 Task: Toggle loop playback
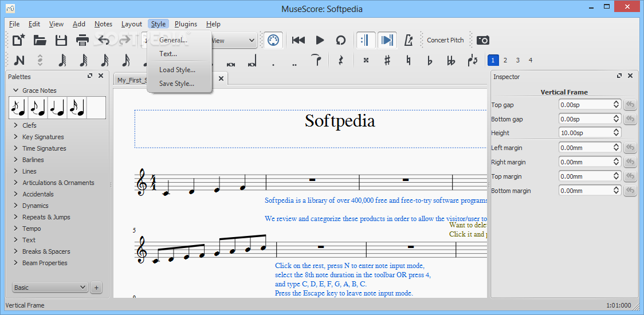pyautogui.click(x=341, y=40)
